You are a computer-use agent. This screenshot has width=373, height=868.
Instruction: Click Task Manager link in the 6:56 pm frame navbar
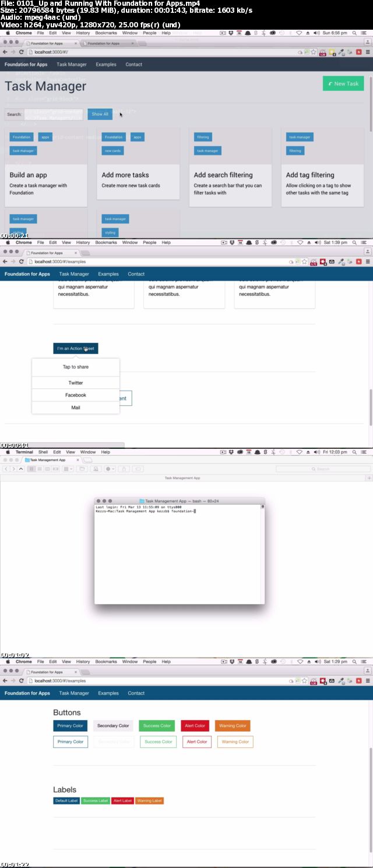coord(72,65)
